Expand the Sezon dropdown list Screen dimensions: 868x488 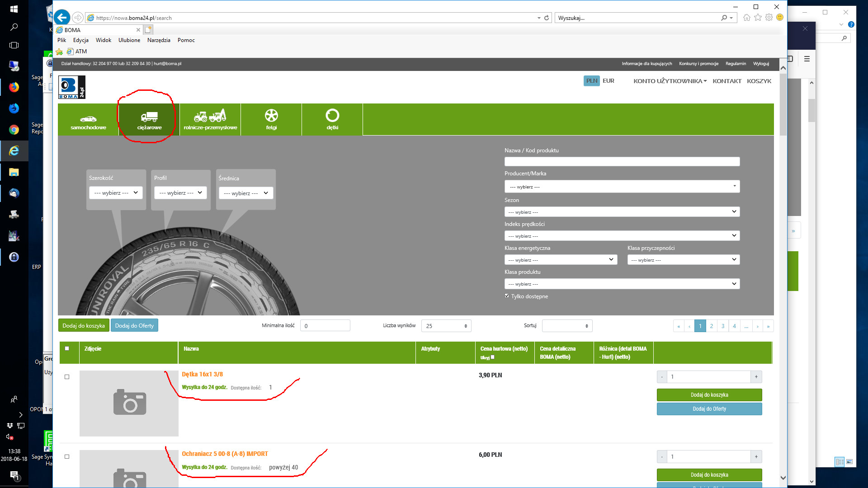click(x=622, y=212)
